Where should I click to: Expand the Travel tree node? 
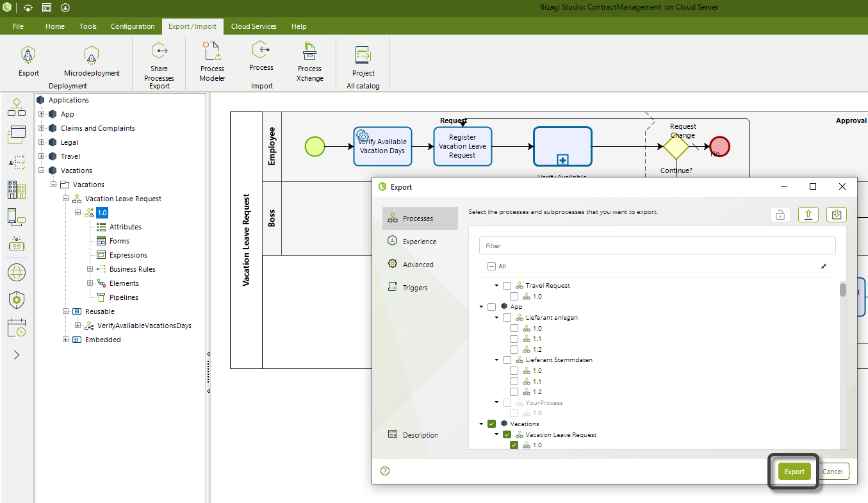pos(42,156)
